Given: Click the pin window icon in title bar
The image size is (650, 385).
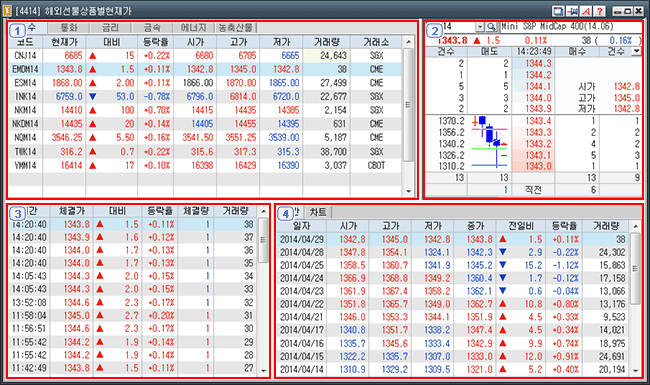Looking at the screenshot, I should [x=572, y=11].
